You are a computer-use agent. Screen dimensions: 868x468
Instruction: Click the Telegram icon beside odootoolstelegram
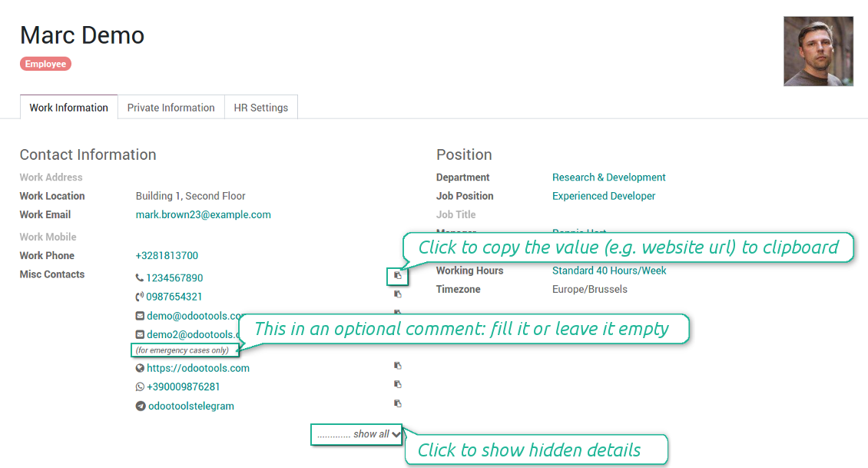pos(141,407)
